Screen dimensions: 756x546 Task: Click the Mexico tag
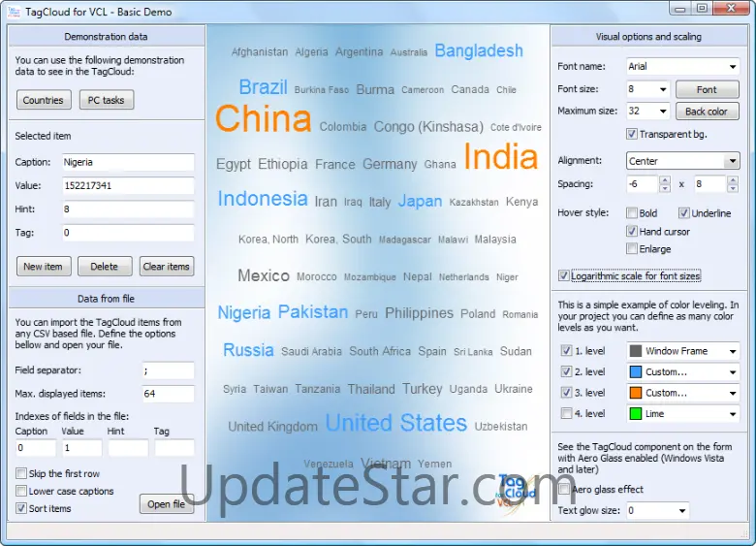(264, 275)
